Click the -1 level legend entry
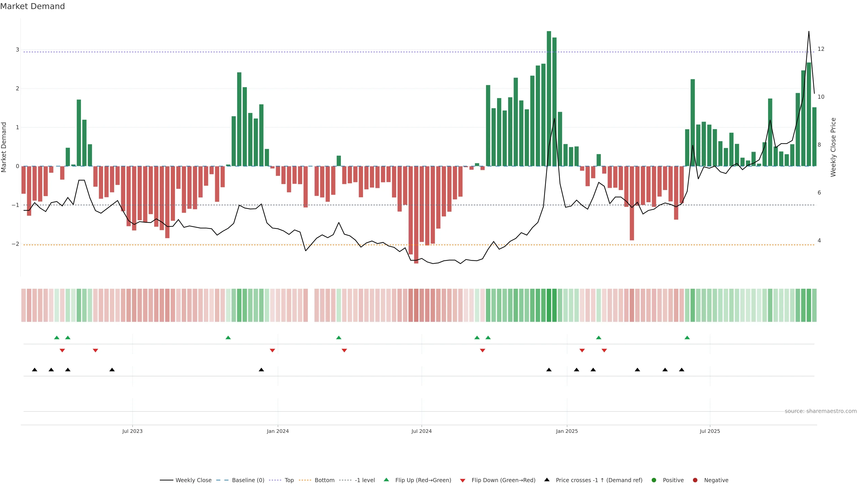The width and height of the screenshot is (868, 488). point(365,480)
